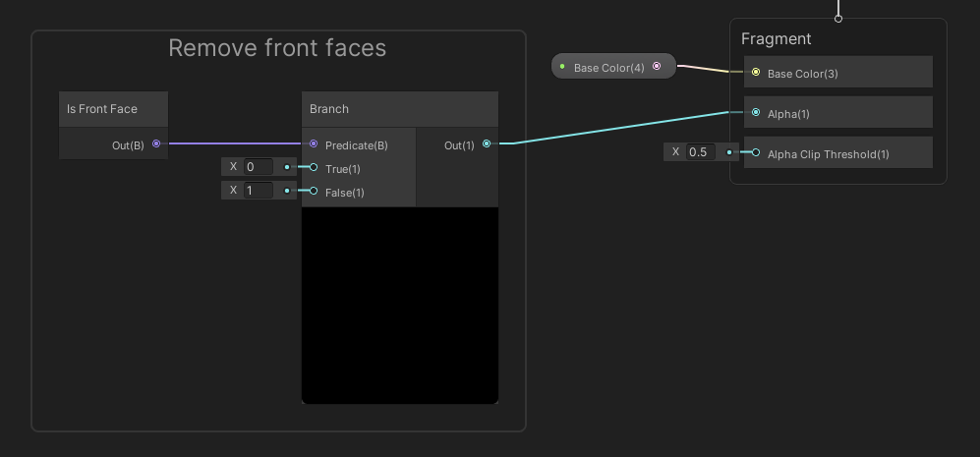Click the Branch Out(1) output port
Viewport: 980px width, 457px height.
487,143
